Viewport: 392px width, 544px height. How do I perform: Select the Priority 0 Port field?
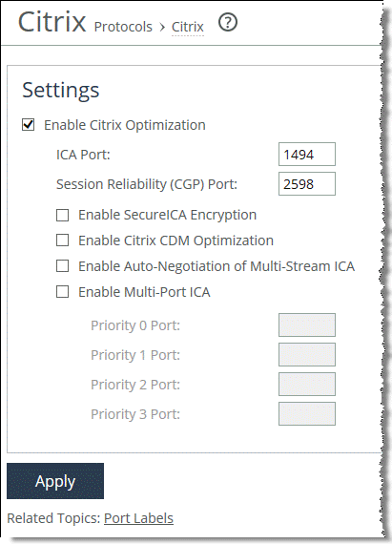click(307, 325)
